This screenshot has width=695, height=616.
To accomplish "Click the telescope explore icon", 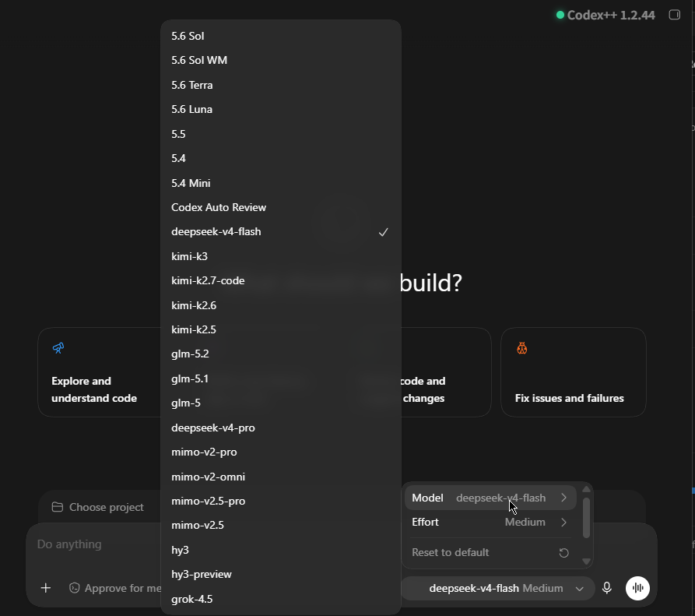I will [x=58, y=348].
